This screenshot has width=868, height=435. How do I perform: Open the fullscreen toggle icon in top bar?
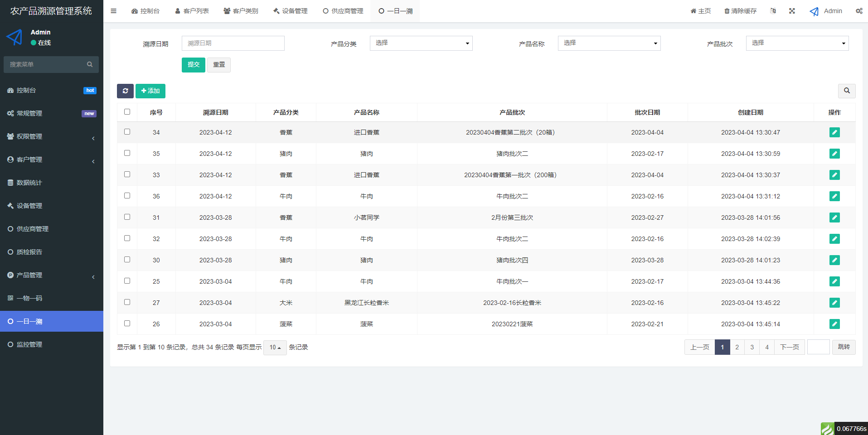(792, 10)
